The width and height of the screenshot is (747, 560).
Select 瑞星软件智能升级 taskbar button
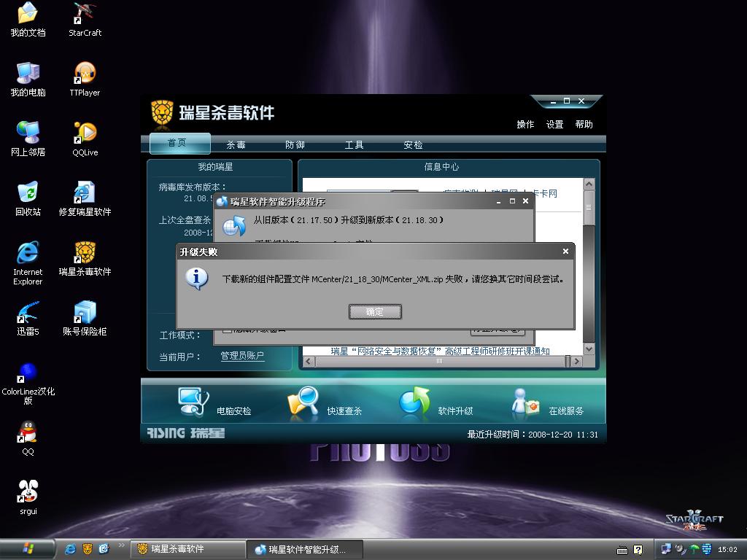(x=306, y=550)
